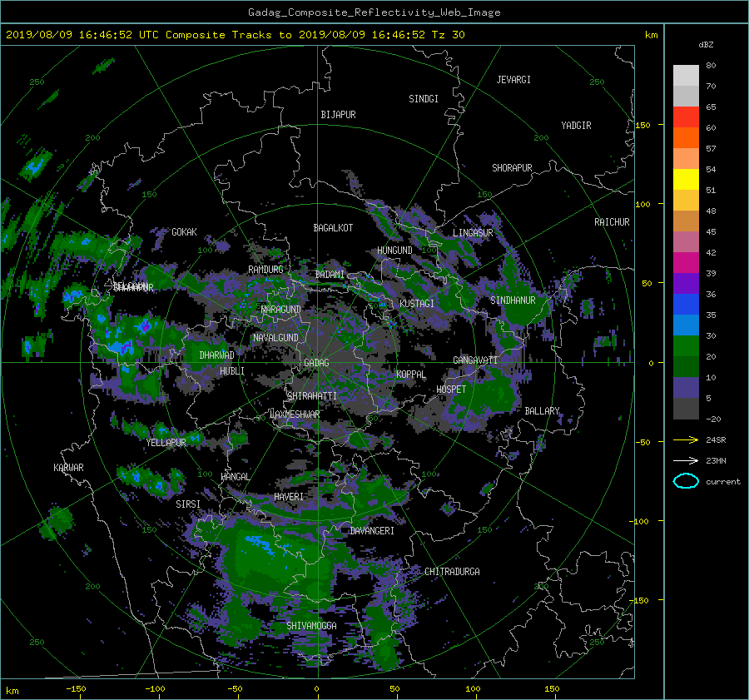This screenshot has width=749, height=700.
Task: Click the UTC timestamp header text
Action: coord(235,35)
